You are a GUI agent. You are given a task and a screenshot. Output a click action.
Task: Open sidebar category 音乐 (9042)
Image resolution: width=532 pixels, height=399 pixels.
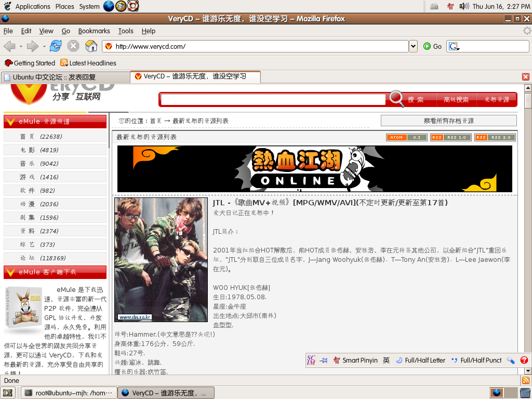coord(55,164)
